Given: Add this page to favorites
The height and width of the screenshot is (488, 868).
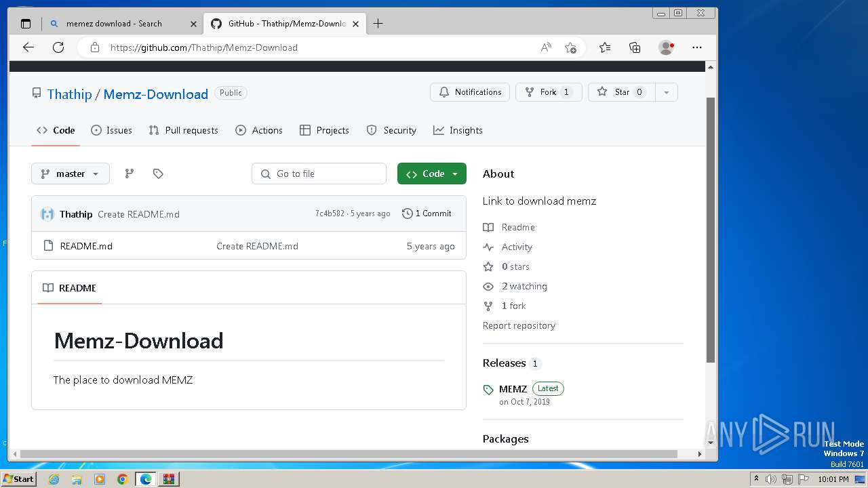Looking at the screenshot, I should pyautogui.click(x=571, y=47).
